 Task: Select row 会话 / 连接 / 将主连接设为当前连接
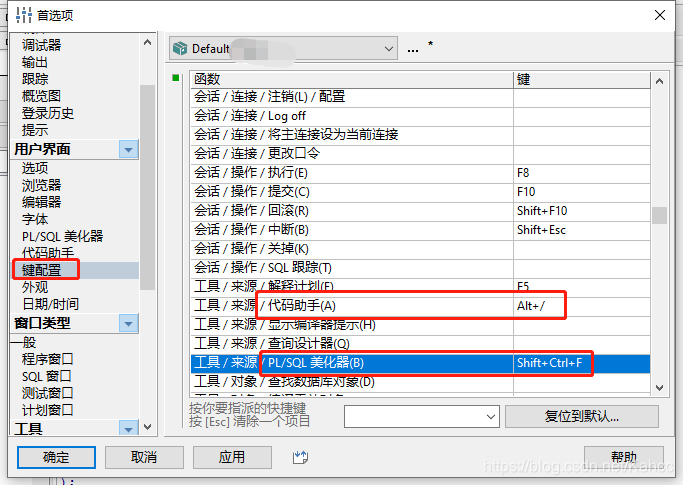pyautogui.click(x=420, y=135)
